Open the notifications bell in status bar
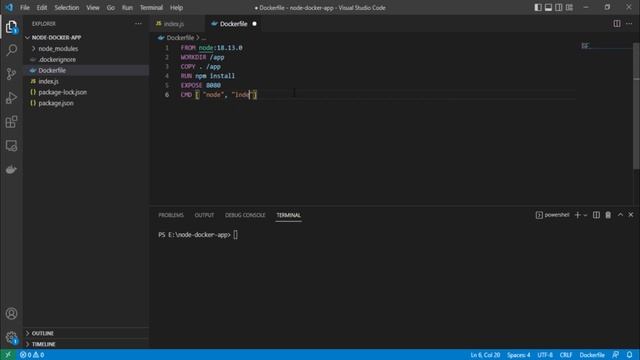 [x=629, y=355]
